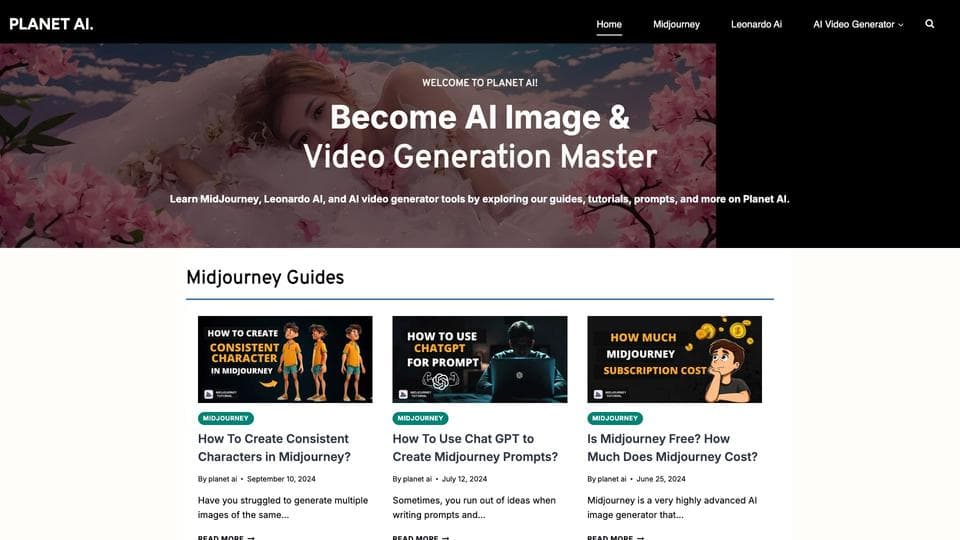Go to the Home menu item
This screenshot has height=540, width=960.
609,24
